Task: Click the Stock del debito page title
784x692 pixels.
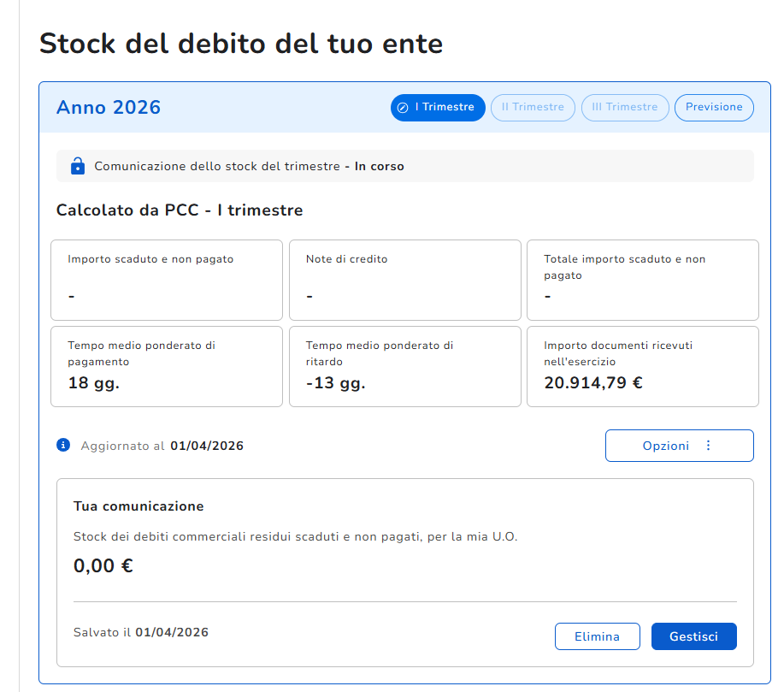Action: point(241,43)
